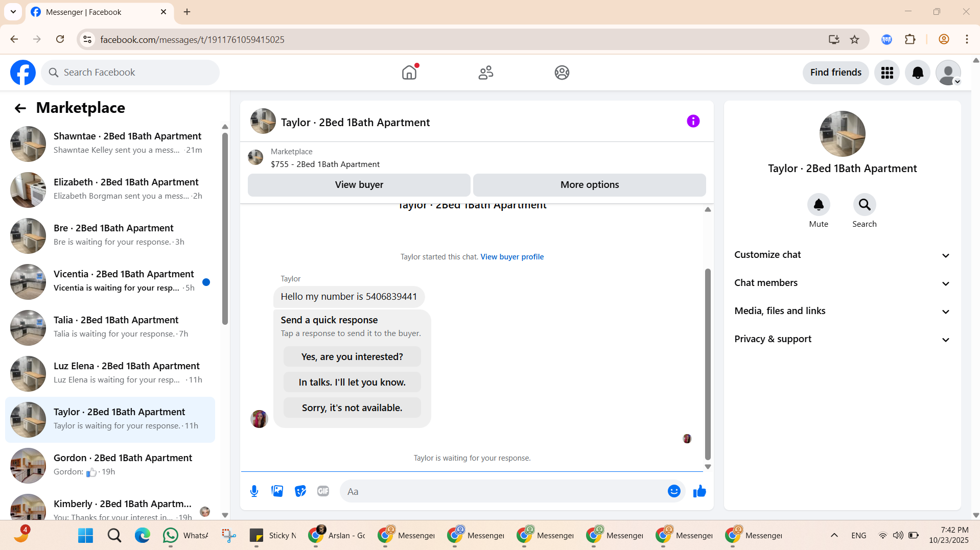Choose a GIF icon
The height and width of the screenshot is (550, 980).
[x=323, y=491]
